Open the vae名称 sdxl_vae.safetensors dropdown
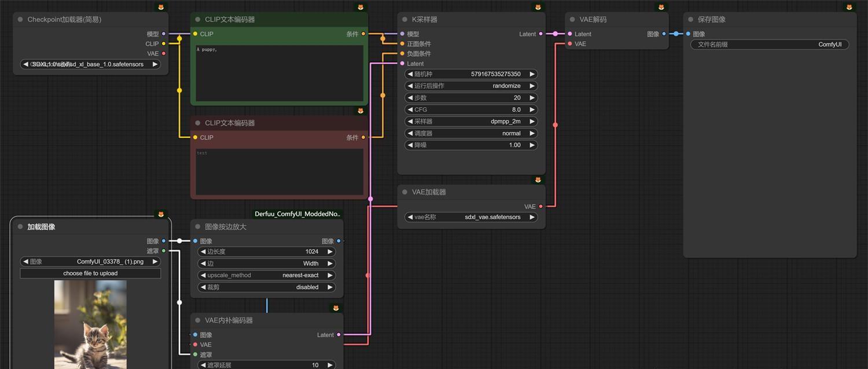Viewport: 868px width, 369px height. [472, 217]
